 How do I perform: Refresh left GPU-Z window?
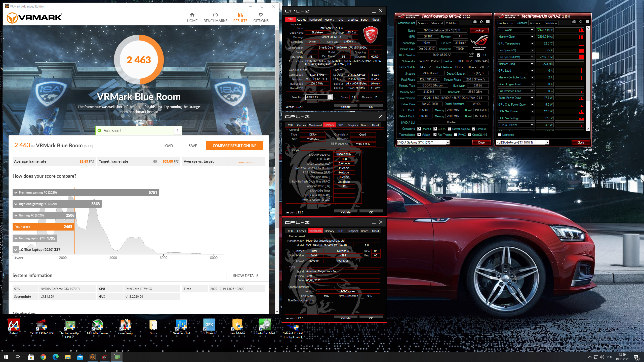[x=481, y=22]
